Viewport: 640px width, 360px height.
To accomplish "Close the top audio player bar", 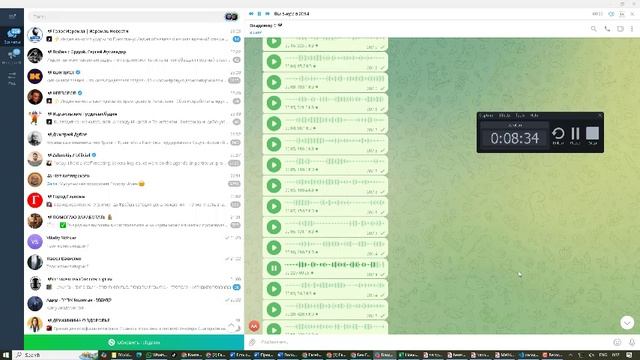I will pos(632,14).
